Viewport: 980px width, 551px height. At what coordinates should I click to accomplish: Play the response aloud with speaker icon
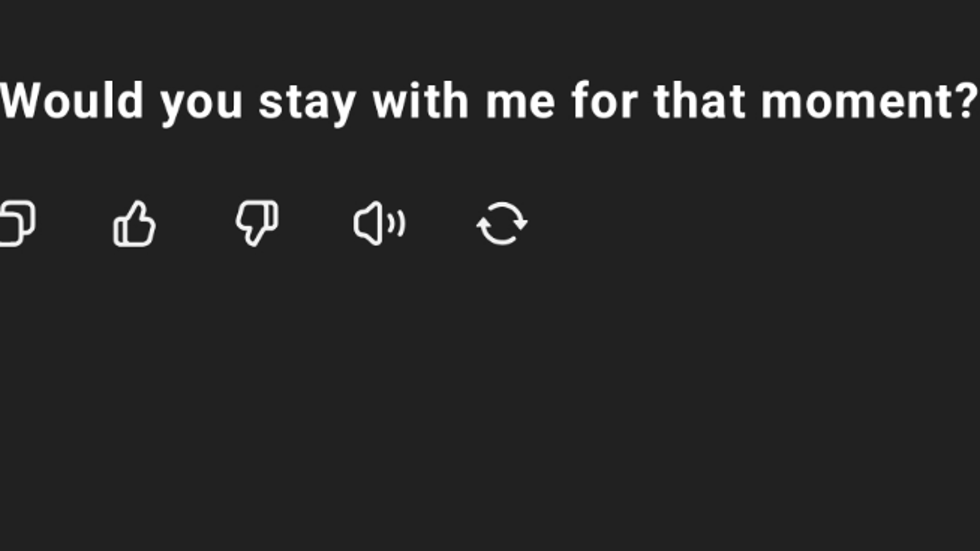click(379, 223)
